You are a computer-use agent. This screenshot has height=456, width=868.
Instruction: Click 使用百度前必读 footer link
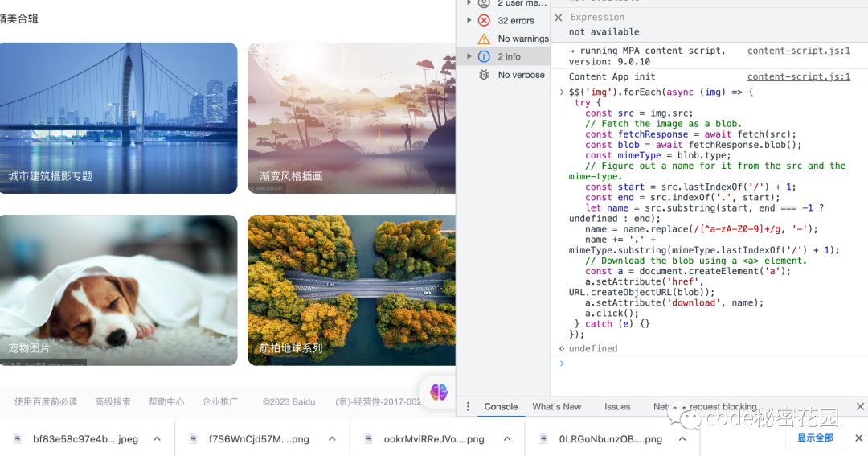click(x=46, y=401)
